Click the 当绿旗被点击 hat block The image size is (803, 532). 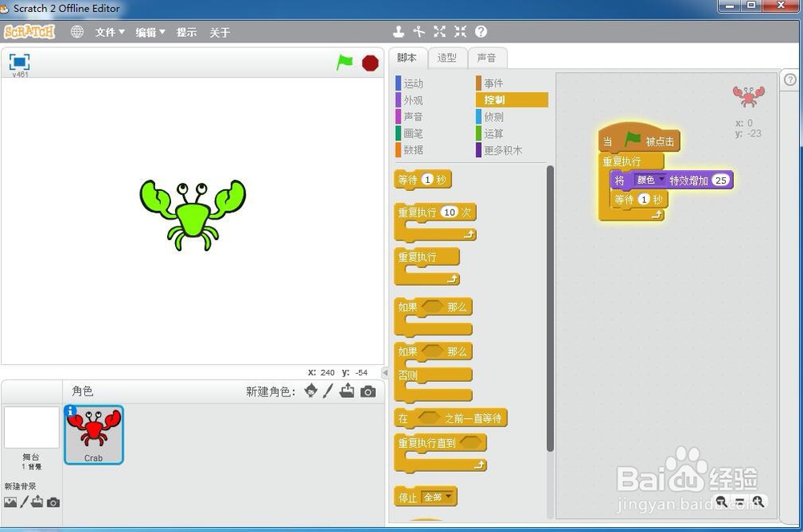(638, 138)
